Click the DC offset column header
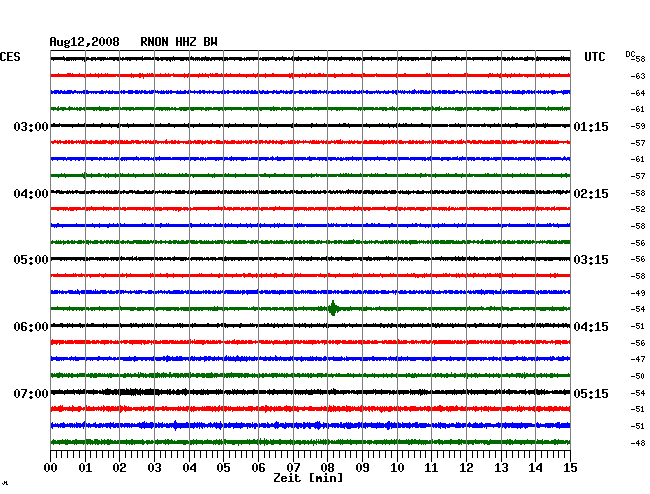Viewport: 650px width, 494px height. [x=630, y=54]
